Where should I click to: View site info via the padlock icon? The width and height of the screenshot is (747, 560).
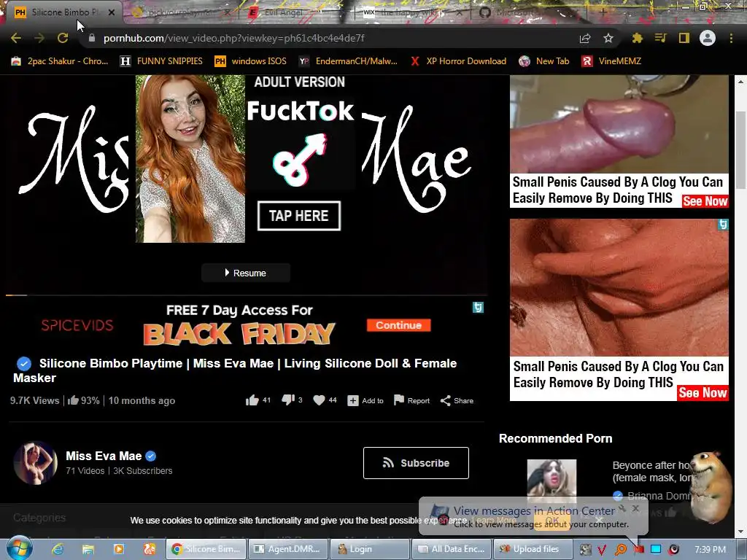(91, 38)
